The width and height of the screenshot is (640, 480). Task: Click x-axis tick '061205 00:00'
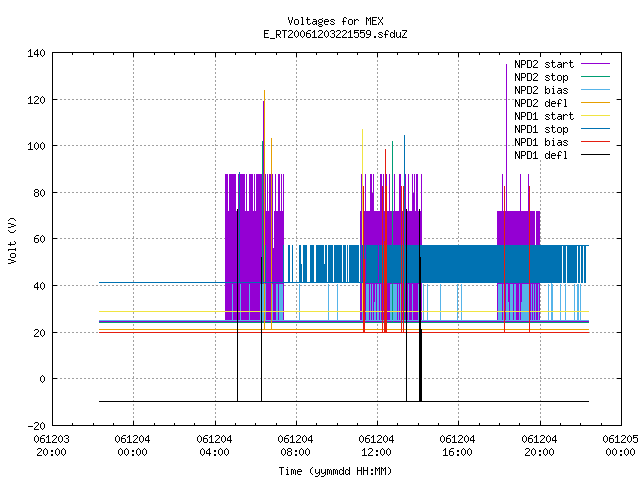pyautogui.click(x=620, y=446)
